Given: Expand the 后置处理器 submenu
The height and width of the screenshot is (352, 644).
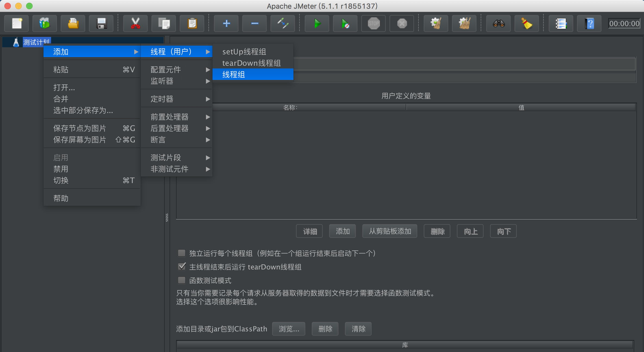Looking at the screenshot, I should (x=177, y=128).
